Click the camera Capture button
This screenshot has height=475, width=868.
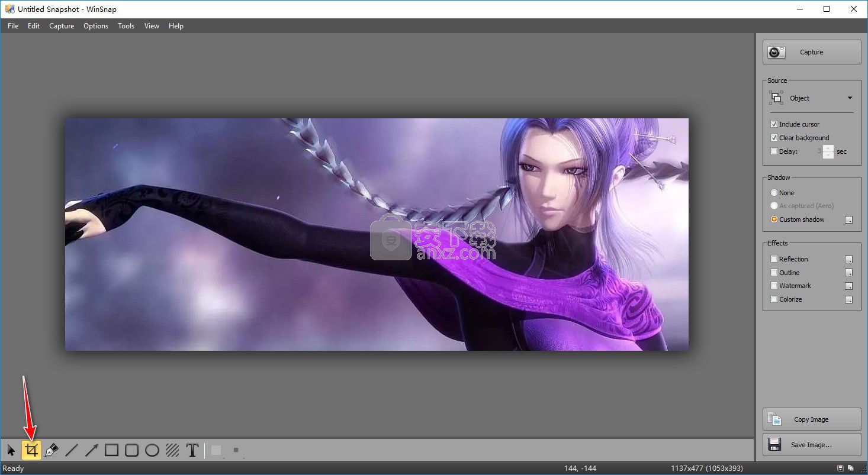pos(812,52)
